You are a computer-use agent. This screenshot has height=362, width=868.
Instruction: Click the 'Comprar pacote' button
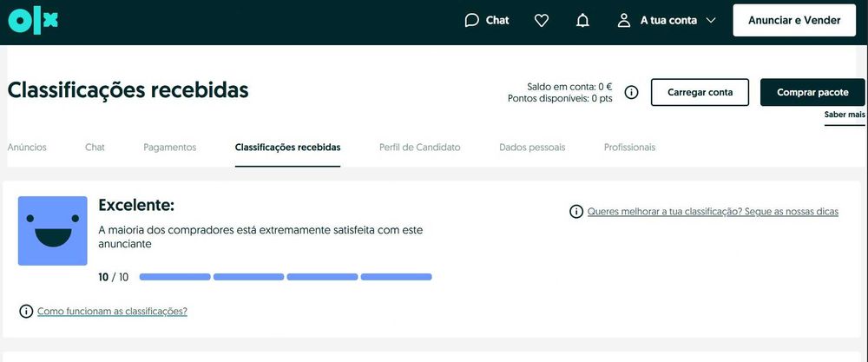[x=812, y=92]
